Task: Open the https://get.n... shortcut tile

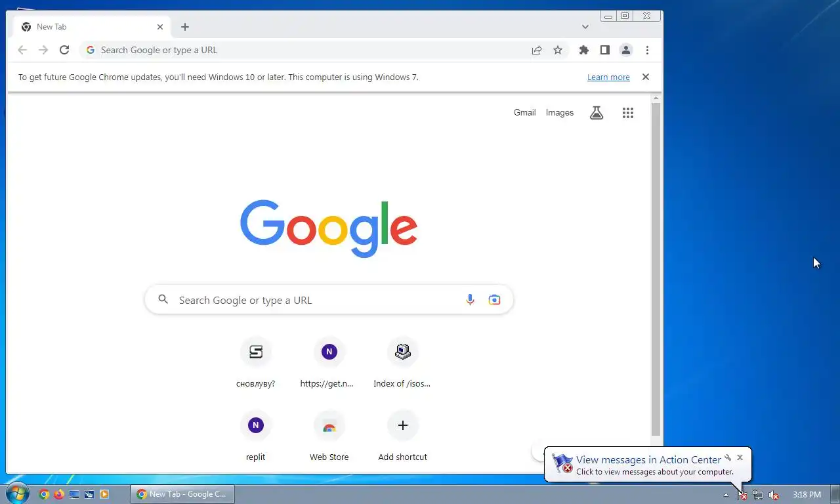Action: click(x=329, y=362)
